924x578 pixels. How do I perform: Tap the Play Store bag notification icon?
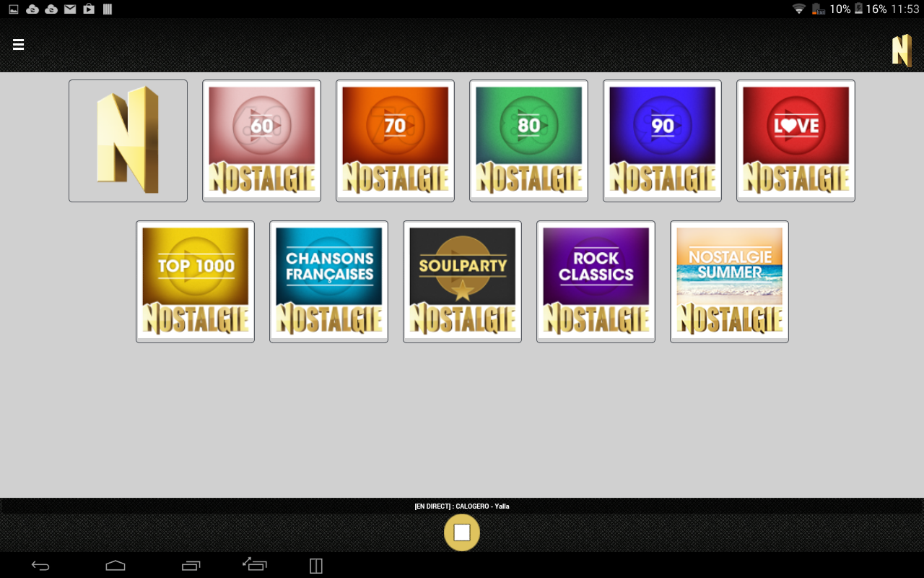(89, 9)
